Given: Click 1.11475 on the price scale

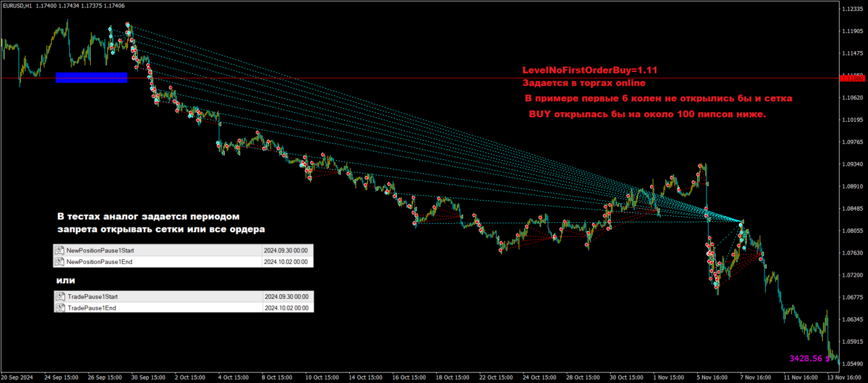Looking at the screenshot, I should [x=853, y=53].
